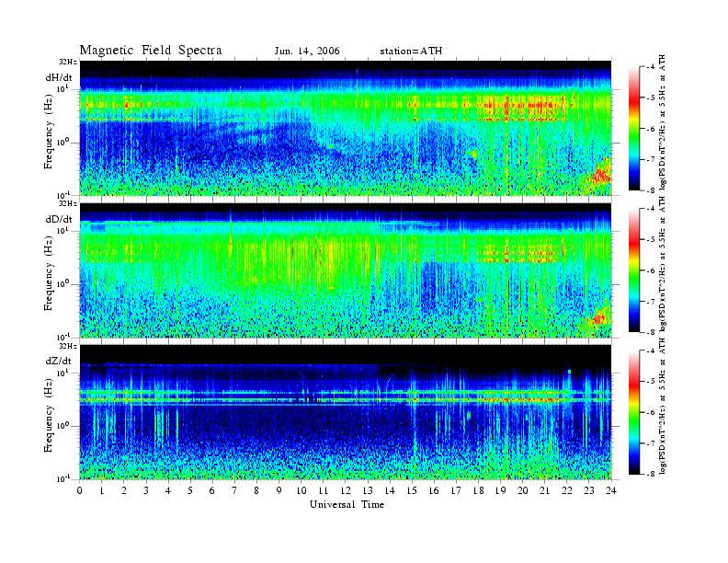Click the dH/dt spectrogram color bar
The image size is (728, 563).
[x=634, y=128]
